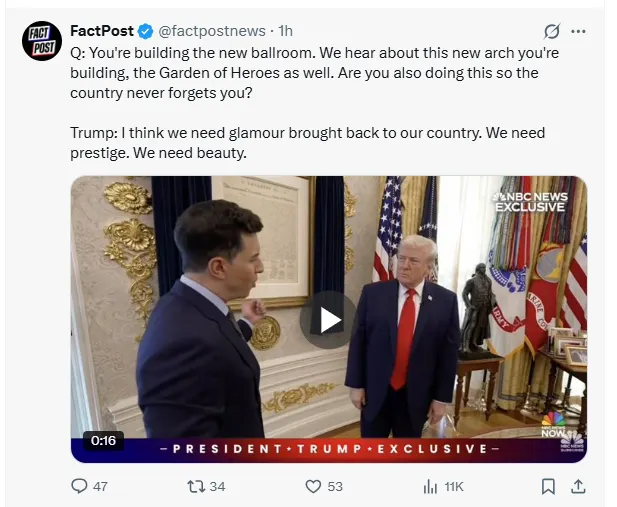Open the three-dot more options menu
Image resolution: width=617 pixels, height=507 pixels.
(x=578, y=31)
